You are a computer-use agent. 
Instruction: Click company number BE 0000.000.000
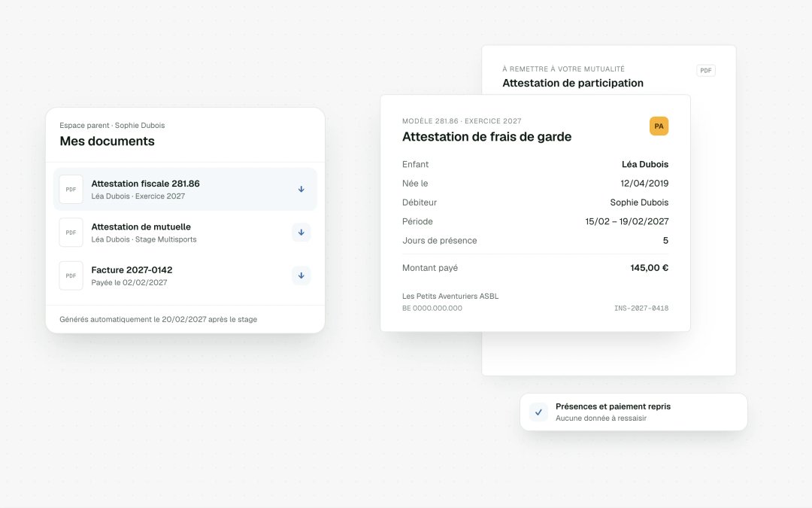(x=432, y=308)
